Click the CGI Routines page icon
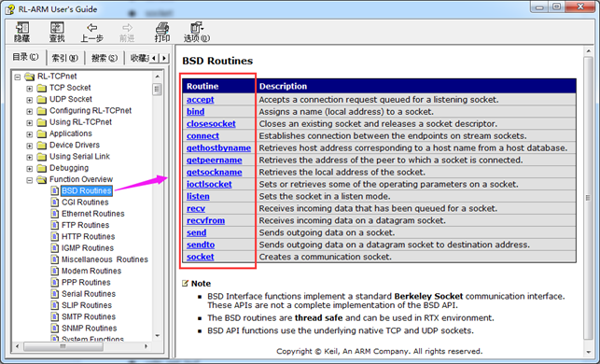The image size is (600, 364). coord(55,203)
